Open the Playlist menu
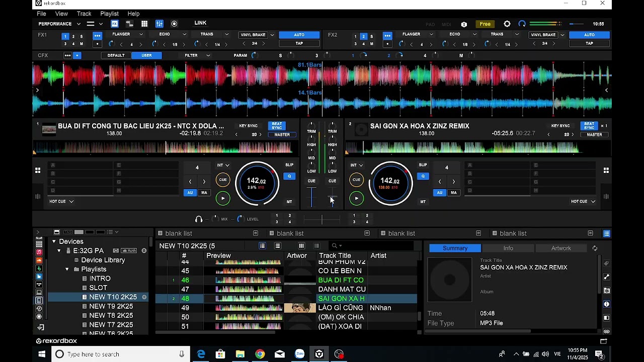 [109, 14]
